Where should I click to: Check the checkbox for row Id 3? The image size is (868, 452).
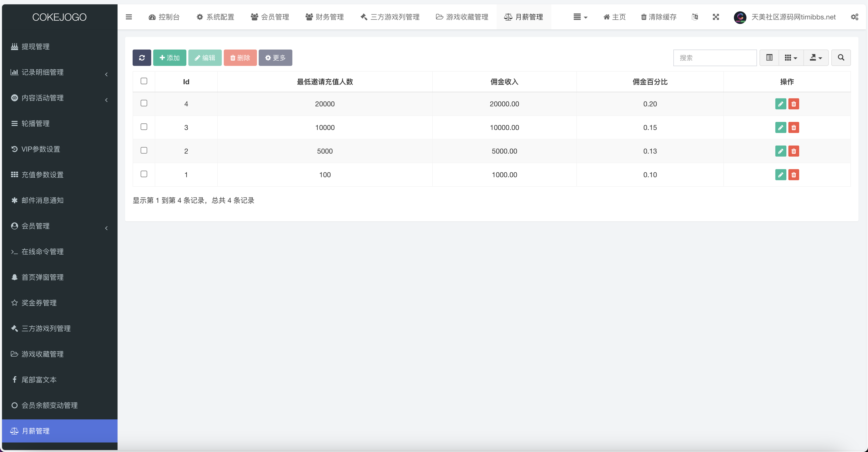click(144, 127)
